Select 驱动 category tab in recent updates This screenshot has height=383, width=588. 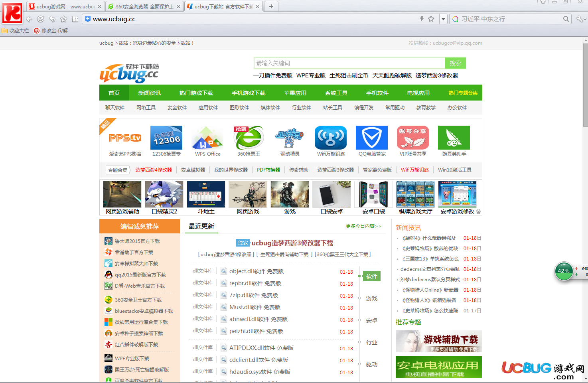click(x=371, y=364)
